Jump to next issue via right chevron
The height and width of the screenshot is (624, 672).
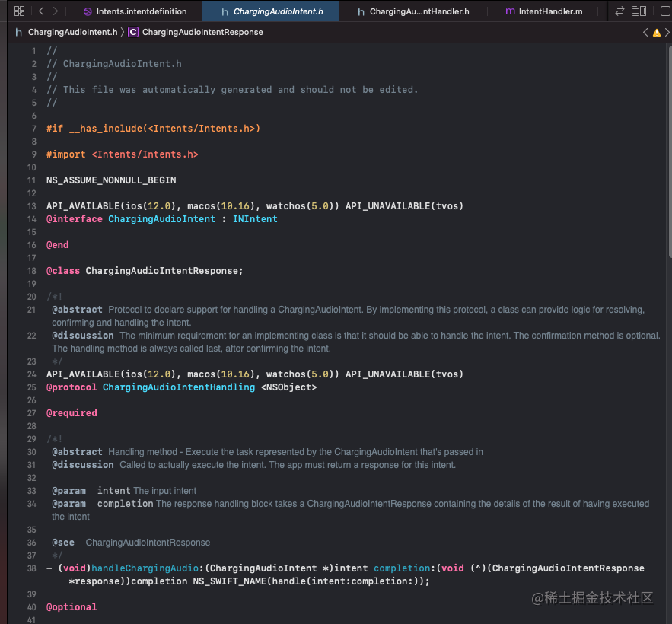pos(667,32)
